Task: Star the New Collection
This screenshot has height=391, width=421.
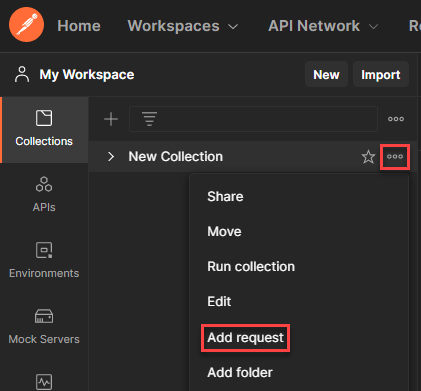Action: pos(368,157)
